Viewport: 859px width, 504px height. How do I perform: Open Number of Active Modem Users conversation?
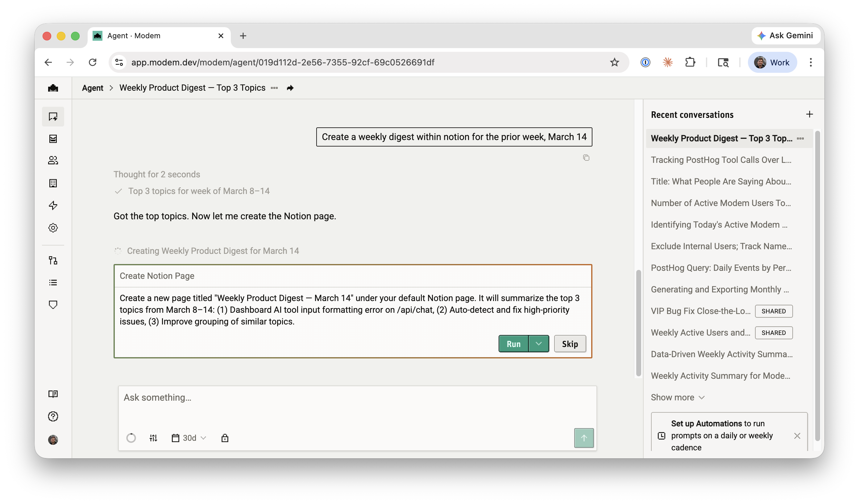[x=720, y=203]
